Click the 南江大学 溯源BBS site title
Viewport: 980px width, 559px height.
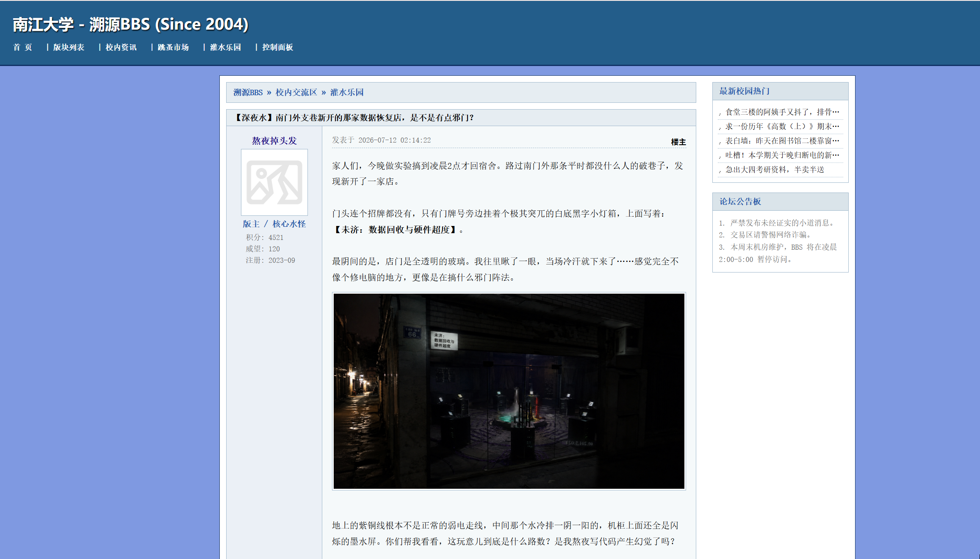[x=130, y=25]
